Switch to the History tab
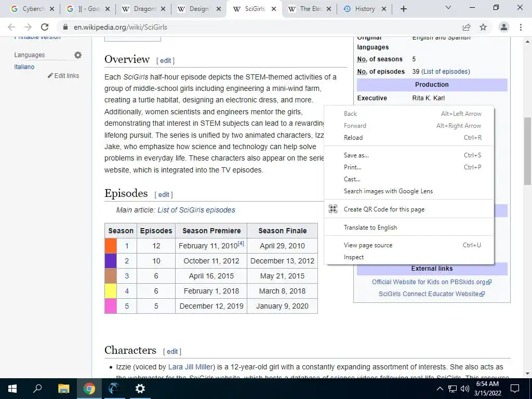 click(x=365, y=9)
